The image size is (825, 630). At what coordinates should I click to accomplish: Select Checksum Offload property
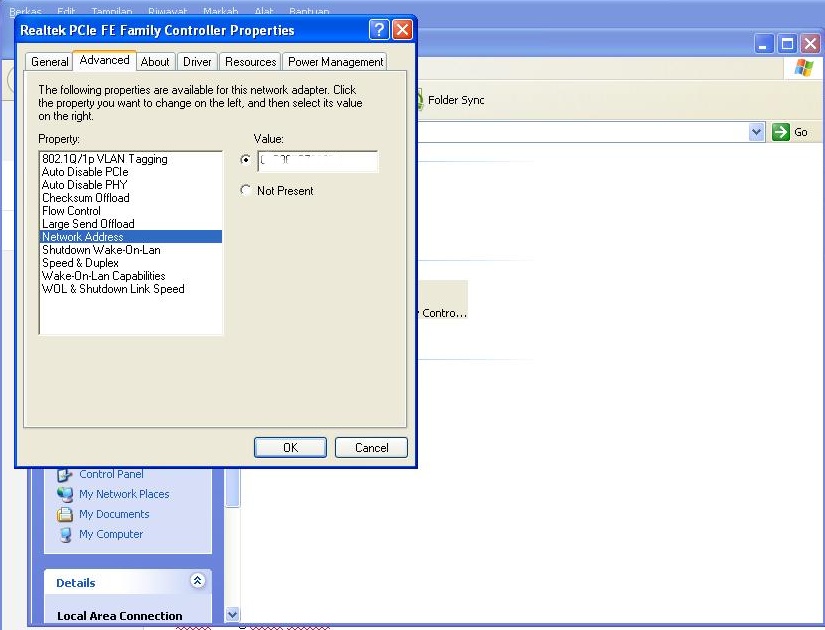pos(130,198)
